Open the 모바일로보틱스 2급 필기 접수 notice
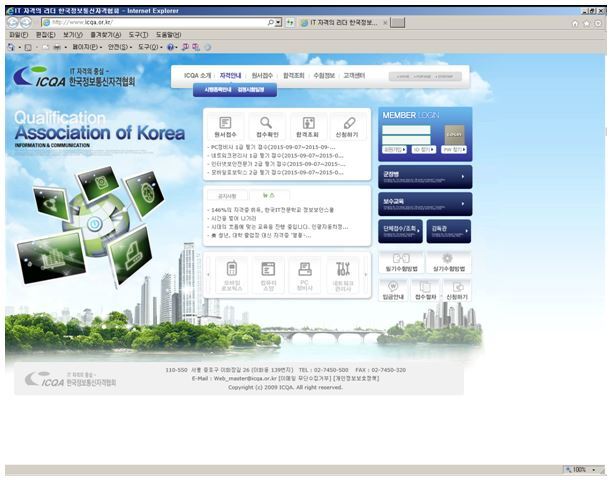Viewport: 610px width, 480px height. tap(276, 172)
